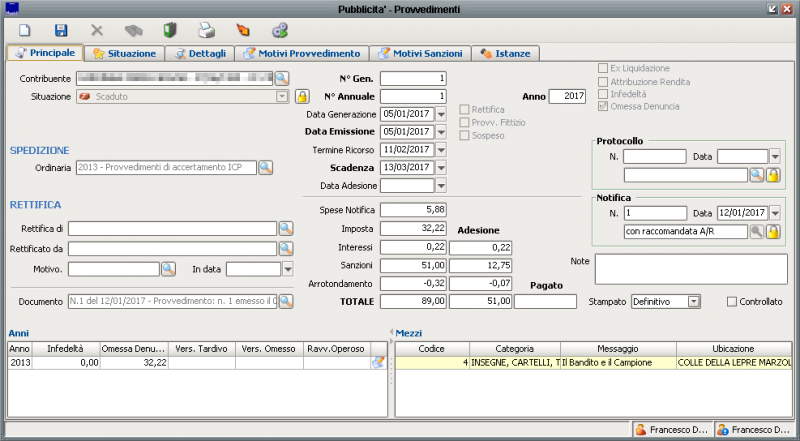Click the padlock icon next to Situazione
This screenshot has height=441, width=800.
(x=301, y=96)
